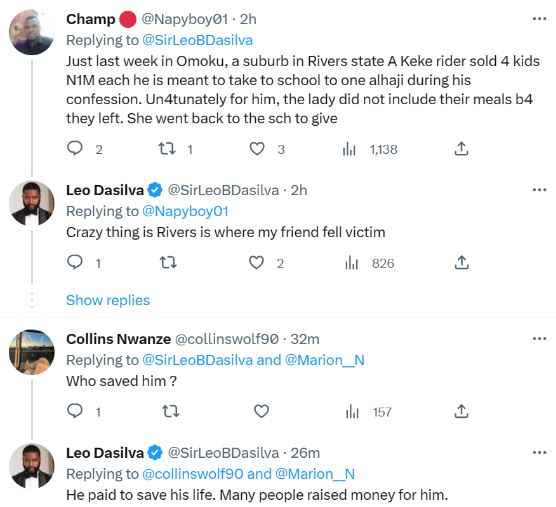Retweet Champ's Keke rider tweet
Viewport: 556px width, 507px height.
point(167,149)
